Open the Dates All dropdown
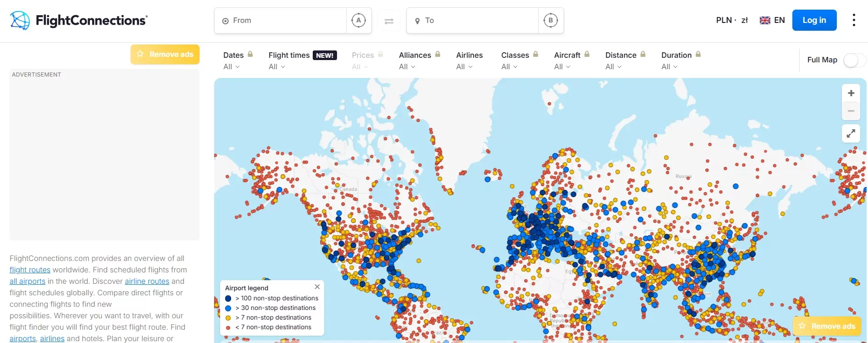The image size is (868, 343). click(x=232, y=67)
